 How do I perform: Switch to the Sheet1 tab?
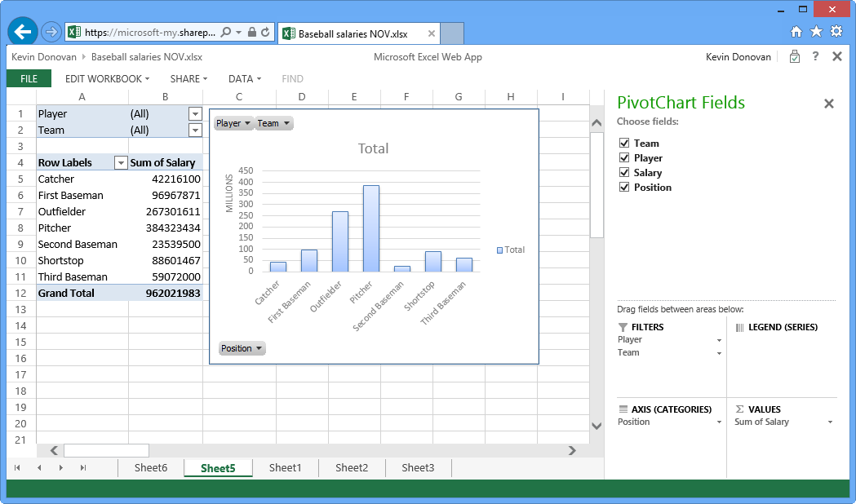click(285, 468)
